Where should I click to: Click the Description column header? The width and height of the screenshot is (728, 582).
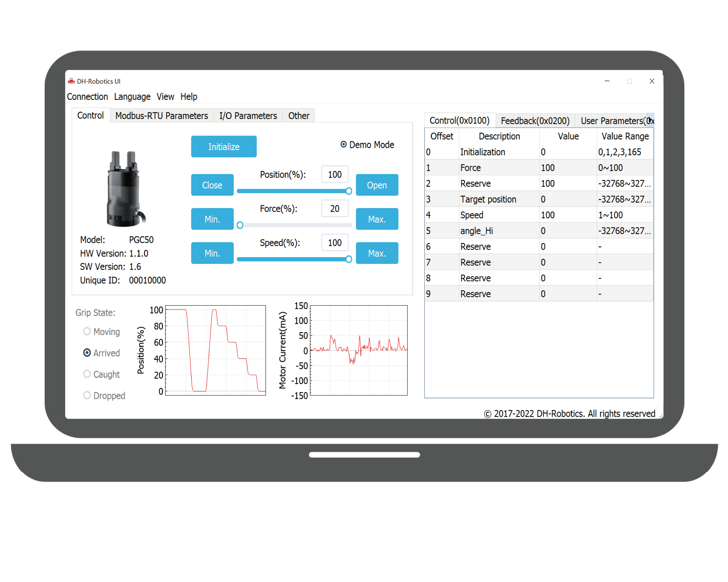[x=499, y=136]
